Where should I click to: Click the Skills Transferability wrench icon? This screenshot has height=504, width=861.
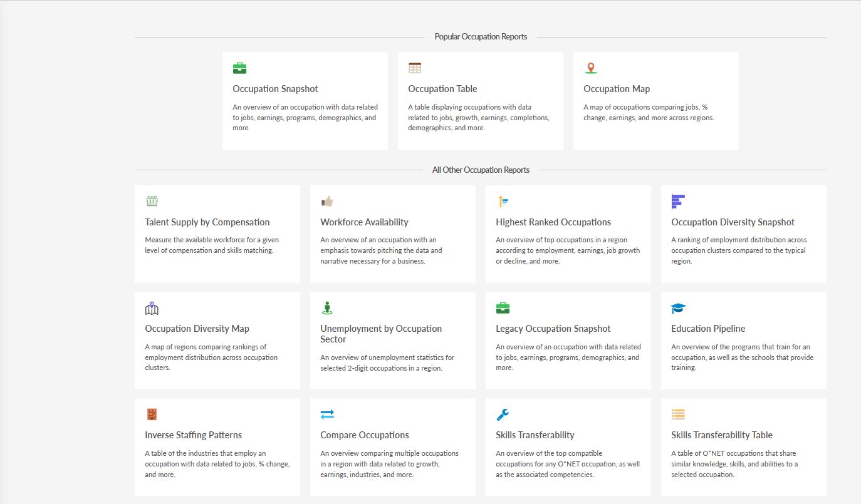tap(502, 414)
